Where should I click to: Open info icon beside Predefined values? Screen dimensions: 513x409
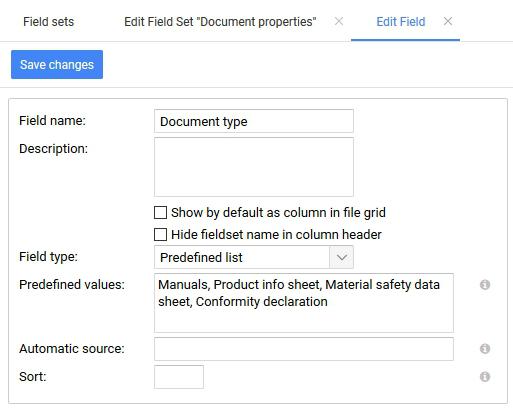tap(485, 285)
